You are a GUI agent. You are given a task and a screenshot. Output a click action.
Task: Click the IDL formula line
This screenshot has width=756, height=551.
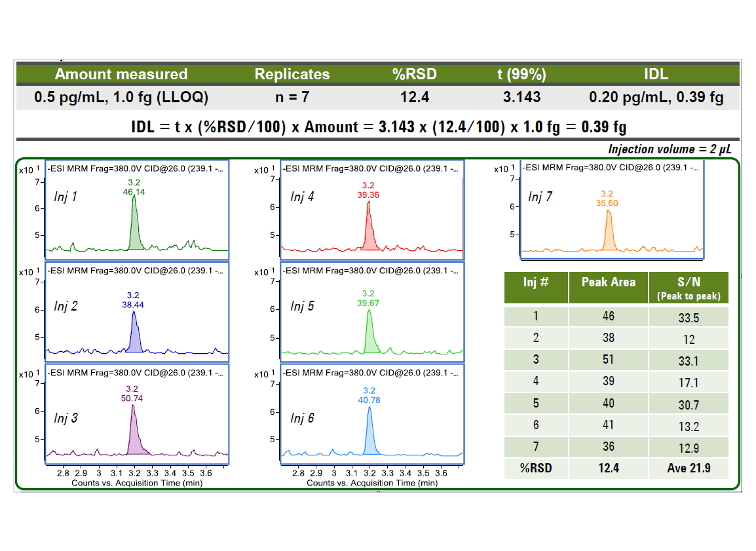(379, 127)
